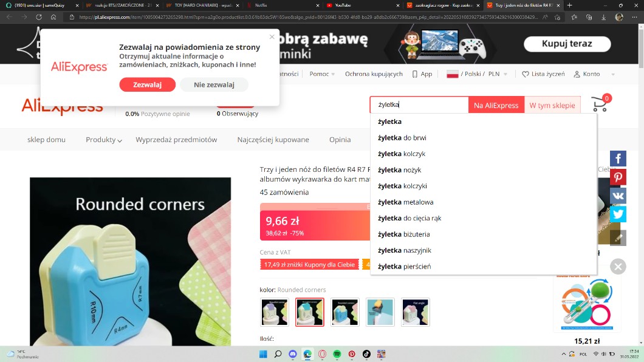The image size is (644, 362).
Task: Launch Discord from the taskbar
Action: click(x=293, y=354)
